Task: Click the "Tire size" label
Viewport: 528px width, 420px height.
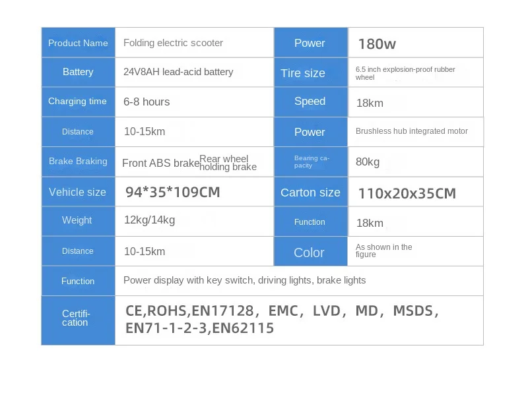Action: [303, 73]
